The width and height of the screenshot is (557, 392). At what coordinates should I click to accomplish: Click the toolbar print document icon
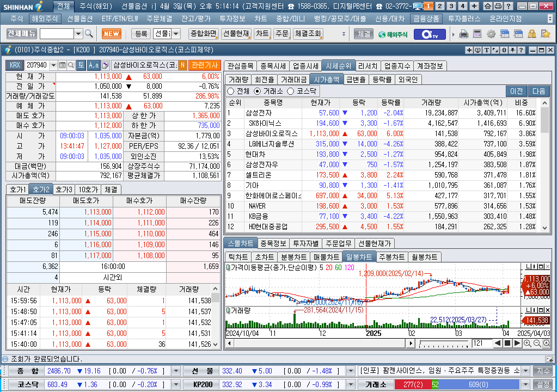pos(464,34)
